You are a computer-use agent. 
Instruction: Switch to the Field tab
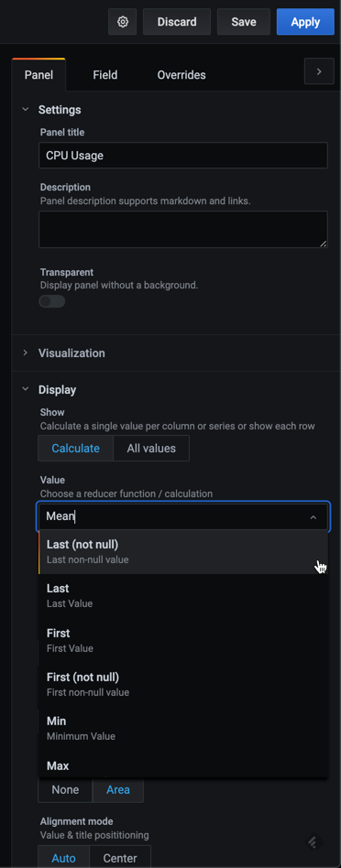point(104,75)
